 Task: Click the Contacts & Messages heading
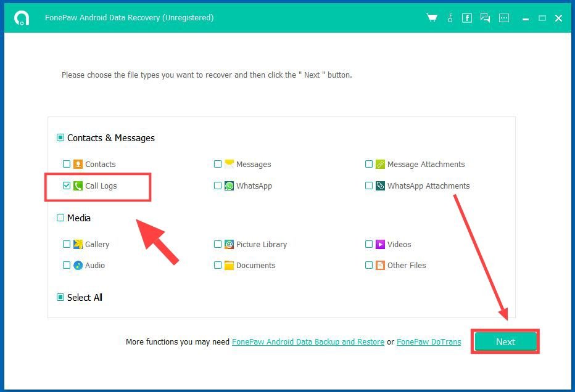(x=111, y=138)
